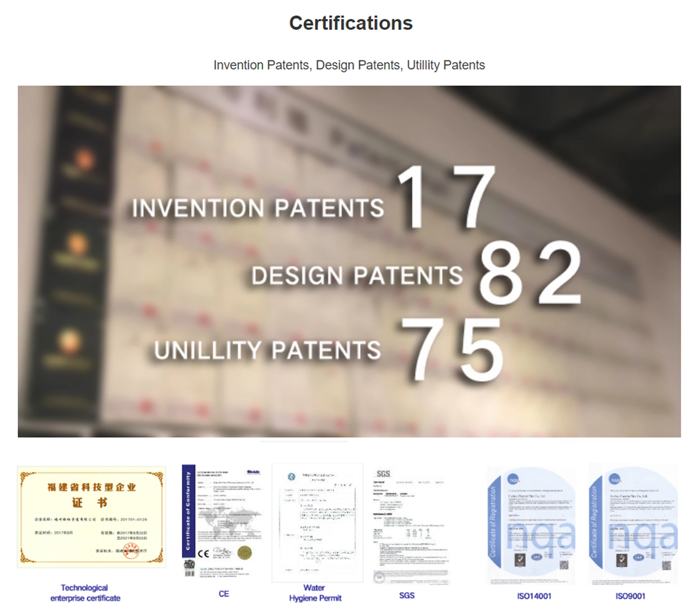This screenshot has width=693, height=616.
Task: Click the large number 75
Action: coord(451,349)
